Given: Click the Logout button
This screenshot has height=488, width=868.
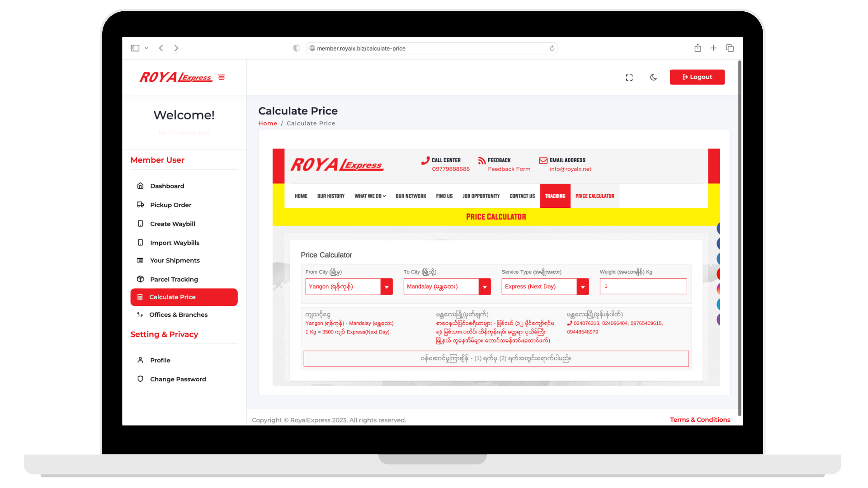Looking at the screenshot, I should click(x=697, y=77).
